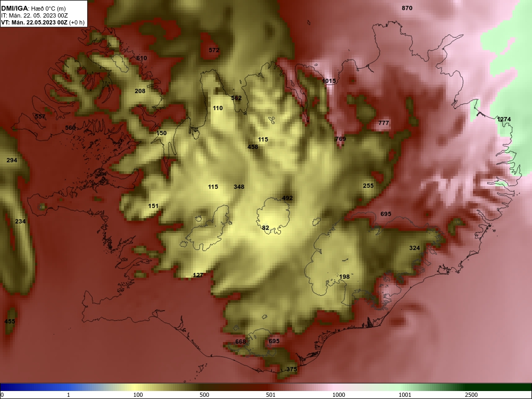Click the map value '455'
Screen dimensions: 532x399
point(10,321)
